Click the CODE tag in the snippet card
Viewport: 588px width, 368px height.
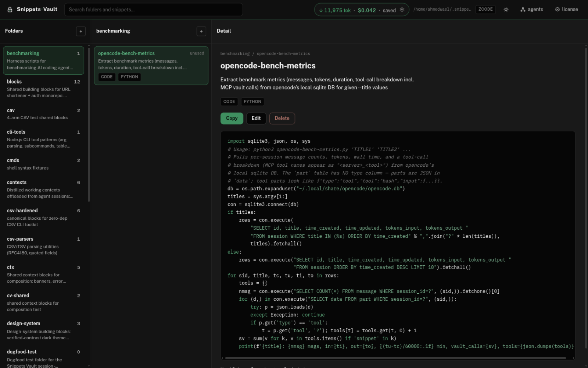(x=107, y=77)
